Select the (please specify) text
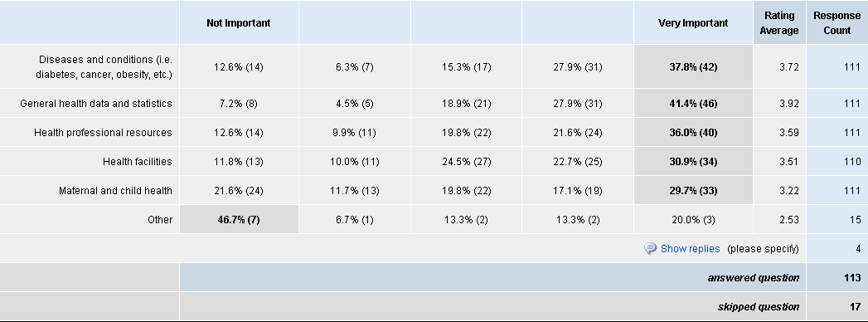868x322 pixels. [763, 249]
